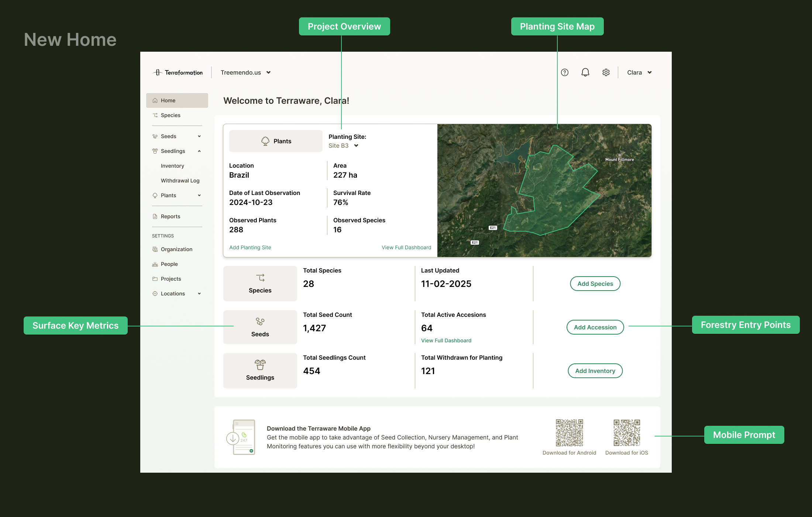Expand the Locations sidebar section

point(199,294)
